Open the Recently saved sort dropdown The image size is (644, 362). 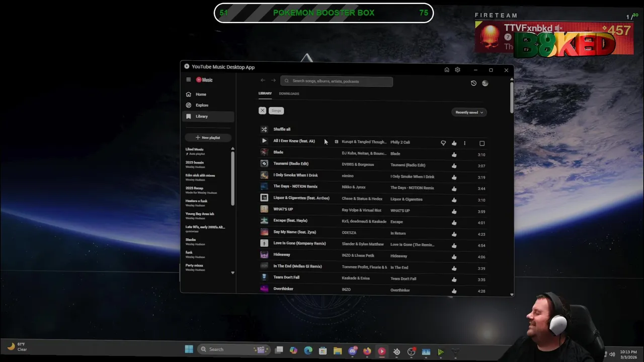[x=469, y=112]
